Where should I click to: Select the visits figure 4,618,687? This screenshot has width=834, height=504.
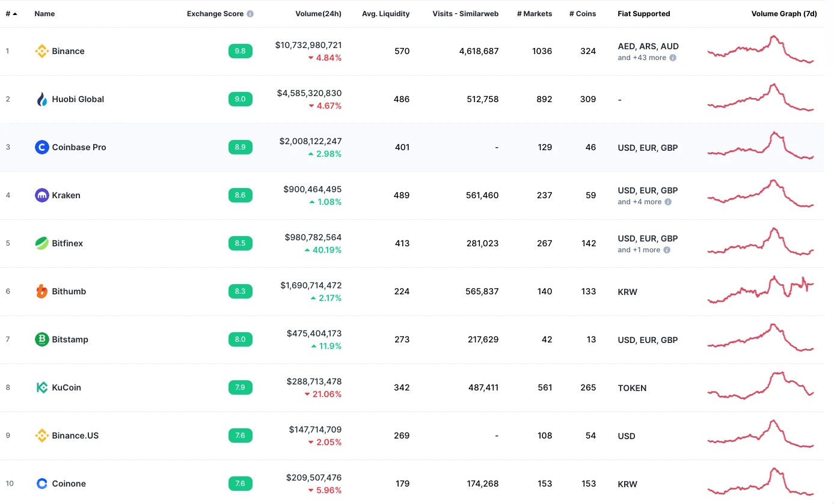[x=479, y=51]
